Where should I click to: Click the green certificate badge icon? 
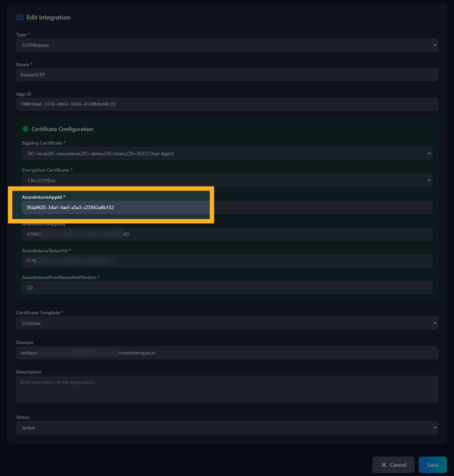click(25, 129)
